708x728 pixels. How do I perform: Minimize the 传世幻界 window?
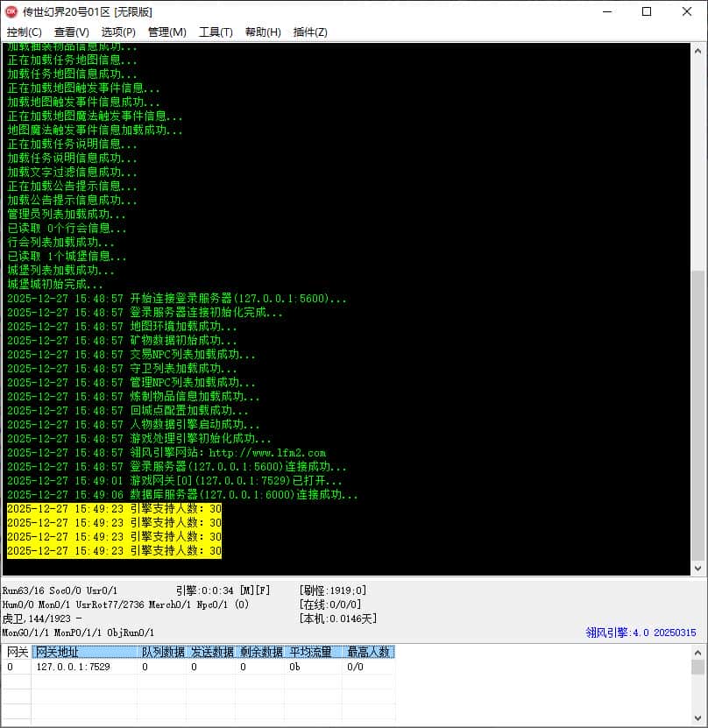point(607,11)
